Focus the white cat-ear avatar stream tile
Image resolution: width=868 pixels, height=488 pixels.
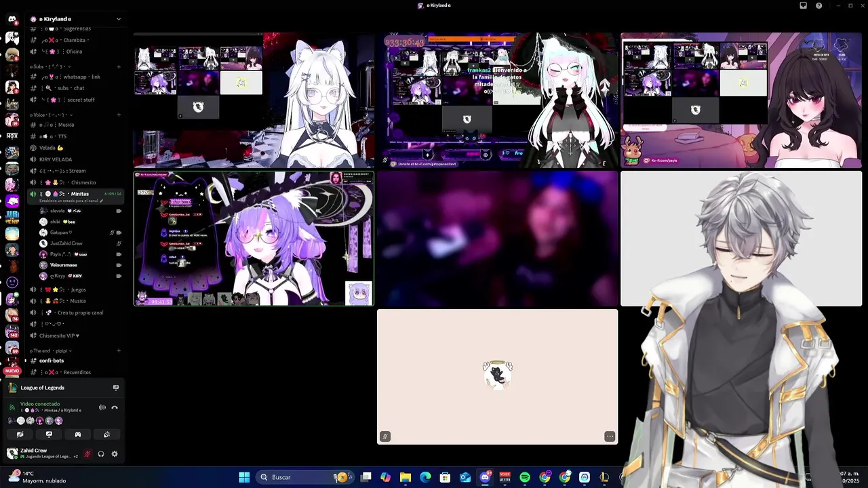click(x=254, y=100)
